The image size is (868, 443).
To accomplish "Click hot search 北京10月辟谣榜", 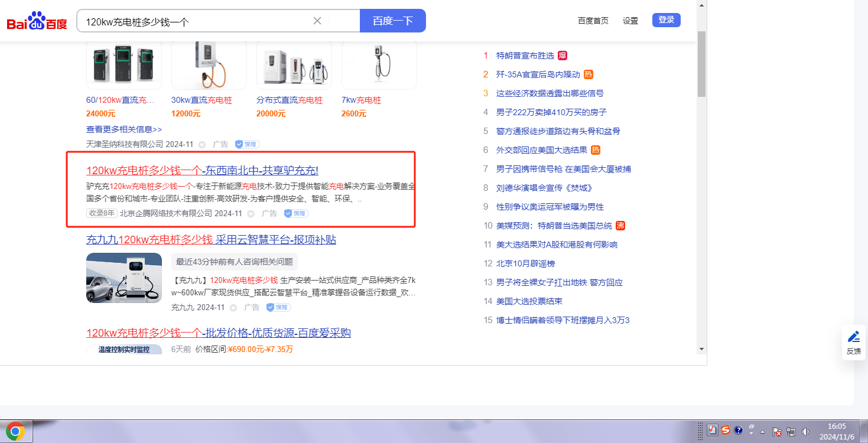I will pyautogui.click(x=526, y=263).
